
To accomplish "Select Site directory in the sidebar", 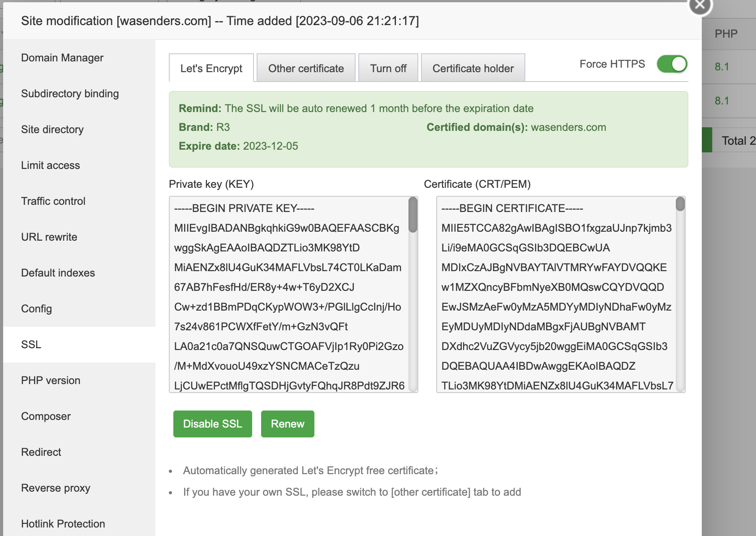I will click(52, 130).
